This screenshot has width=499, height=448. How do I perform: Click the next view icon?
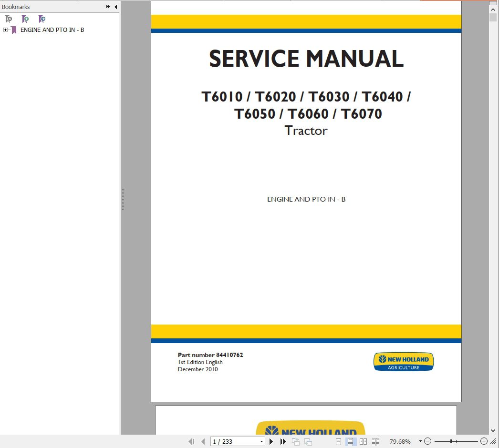tap(308, 442)
